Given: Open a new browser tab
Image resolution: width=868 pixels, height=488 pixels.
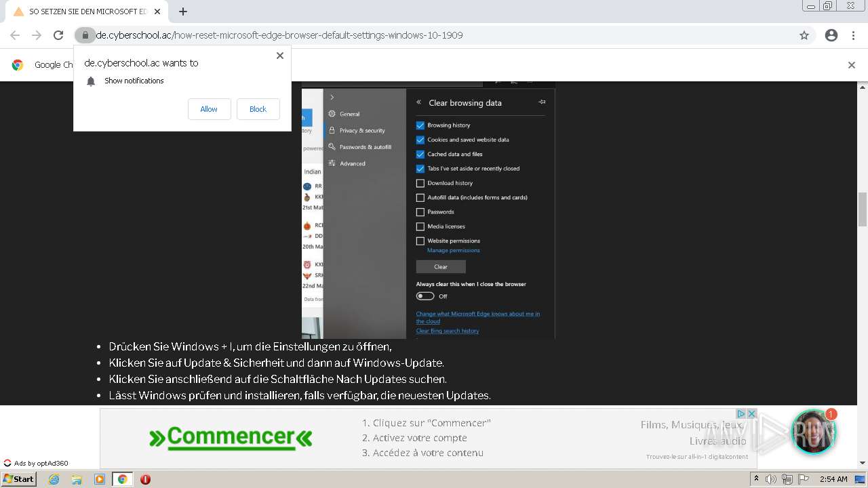Looking at the screenshot, I should [183, 12].
